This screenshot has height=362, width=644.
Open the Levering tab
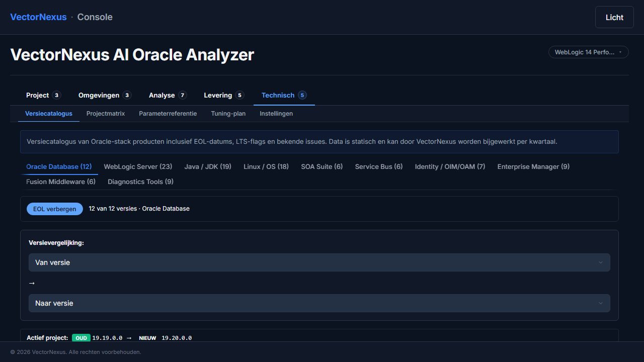tap(224, 95)
